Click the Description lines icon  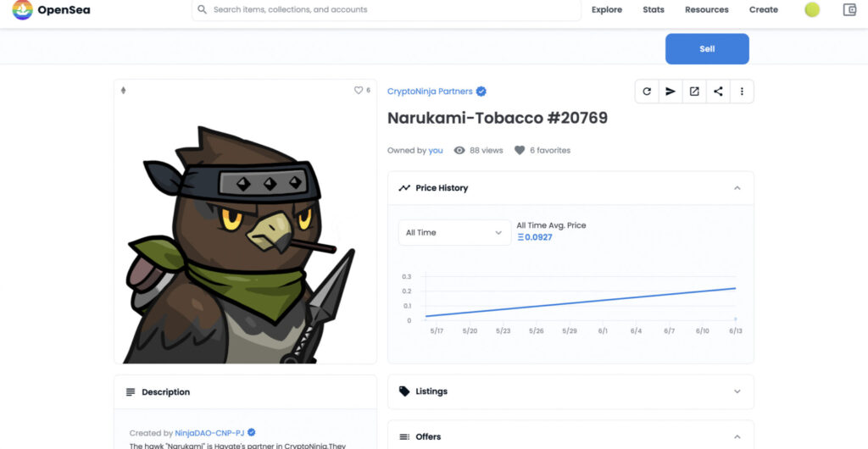[131, 392]
